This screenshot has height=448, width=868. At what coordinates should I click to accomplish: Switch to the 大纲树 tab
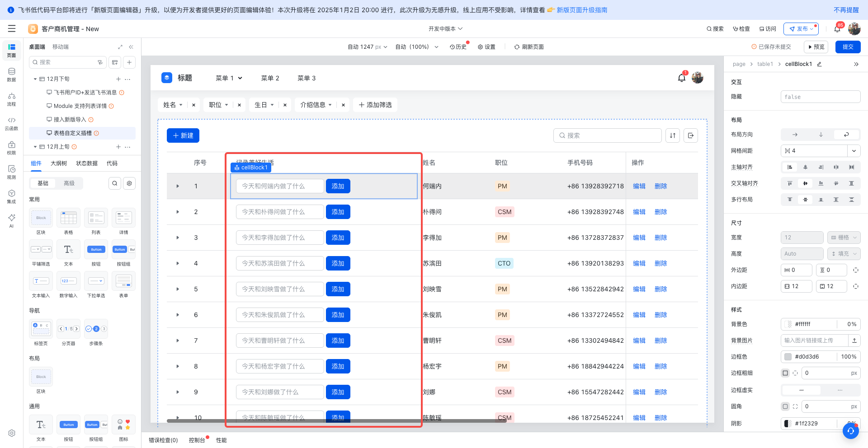pyautogui.click(x=59, y=163)
